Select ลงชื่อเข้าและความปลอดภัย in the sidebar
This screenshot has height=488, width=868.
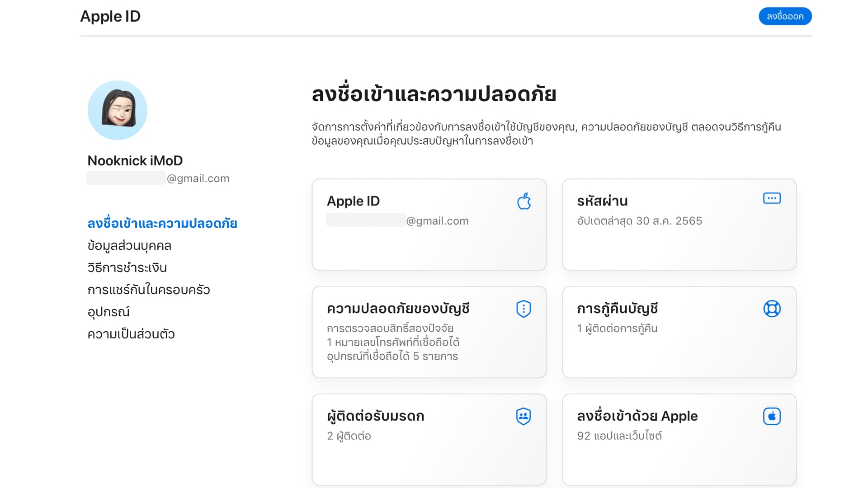click(162, 223)
